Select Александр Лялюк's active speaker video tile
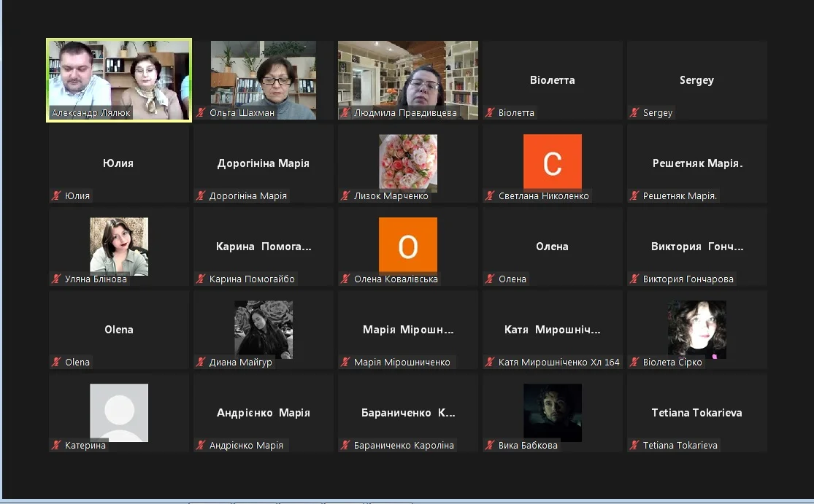This screenshot has width=814, height=504. coord(119,80)
